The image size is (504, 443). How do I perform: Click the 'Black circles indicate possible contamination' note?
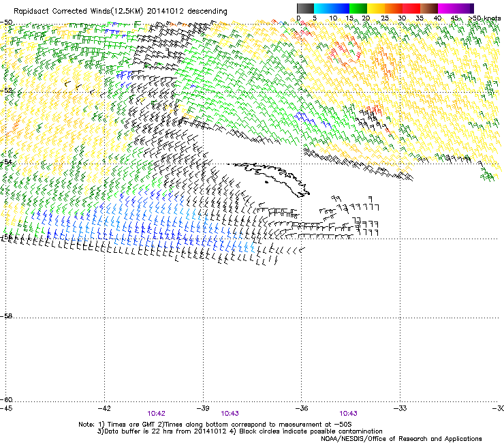tap(311, 431)
